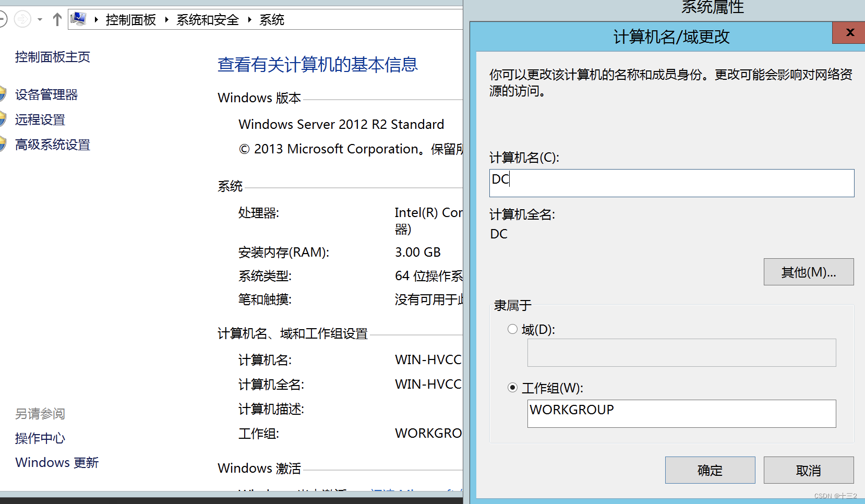Open recent locations dropdown arrow

40,20
